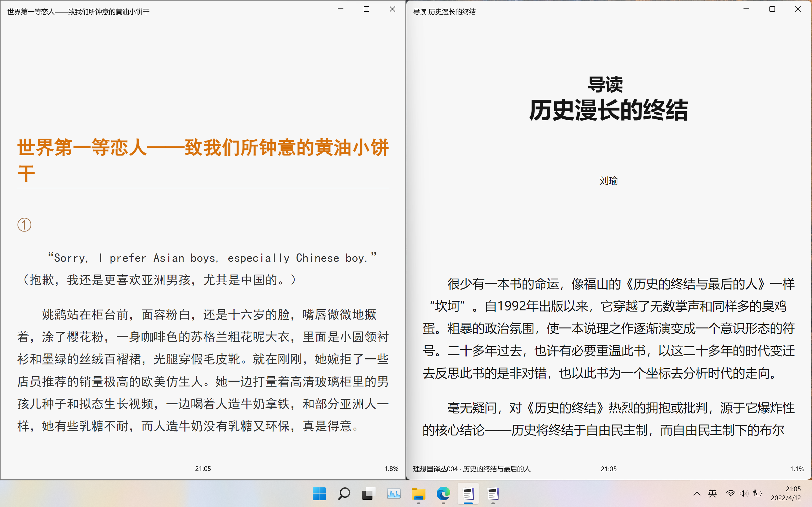812x507 pixels.
Task: Open Task View from the taskbar
Action: coord(369,493)
